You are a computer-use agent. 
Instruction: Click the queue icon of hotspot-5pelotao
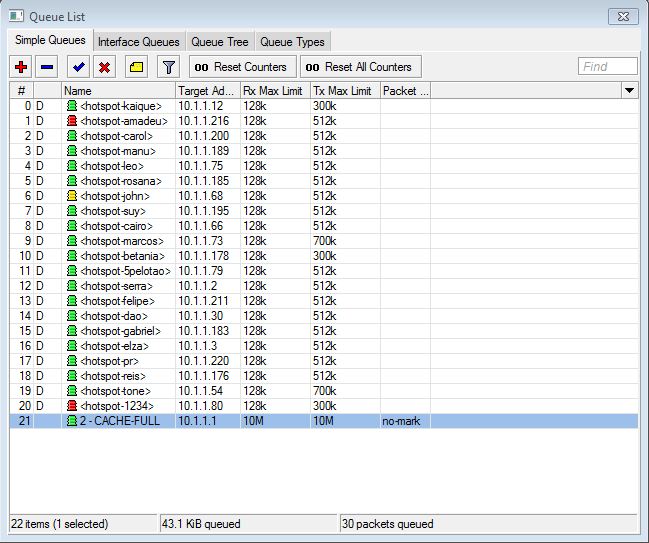pos(72,271)
